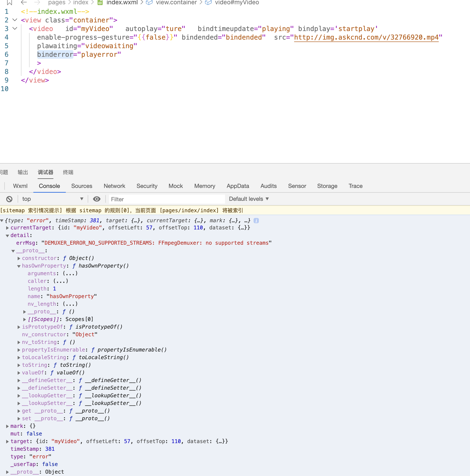
Task: Click the blue info icon beside error object
Action: [256, 221]
